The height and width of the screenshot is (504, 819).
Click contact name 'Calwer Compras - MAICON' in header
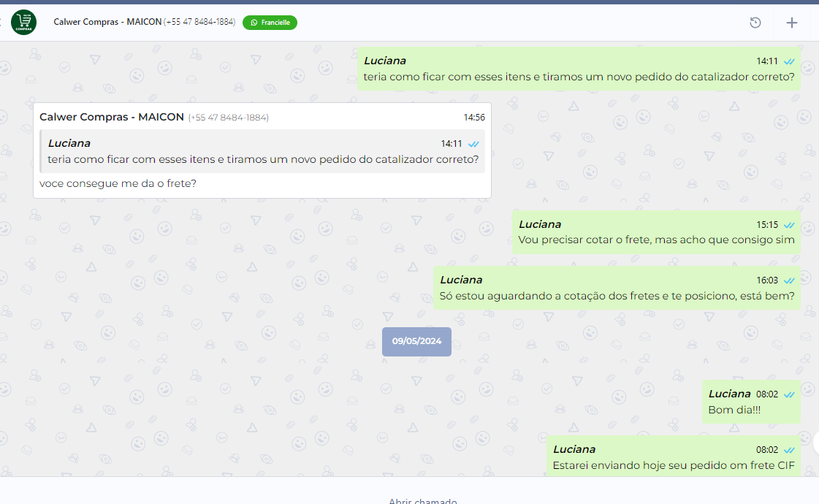(x=107, y=23)
